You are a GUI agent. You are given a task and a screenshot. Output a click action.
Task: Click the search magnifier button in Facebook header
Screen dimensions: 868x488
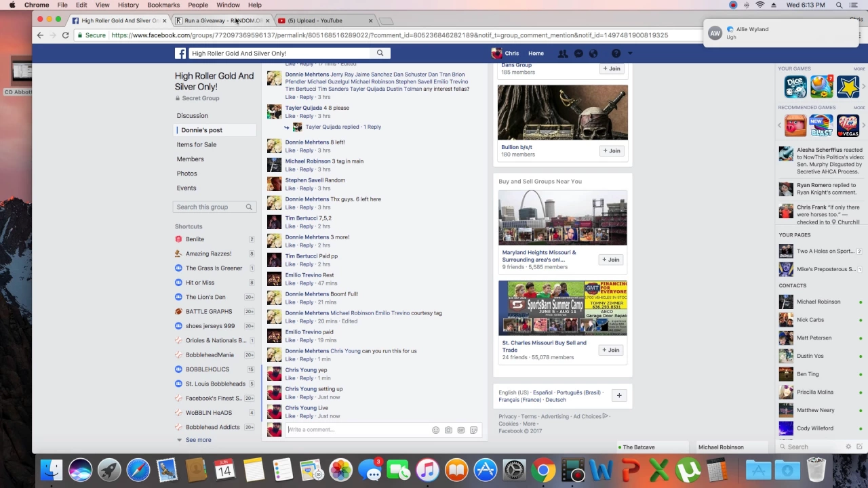coord(380,53)
